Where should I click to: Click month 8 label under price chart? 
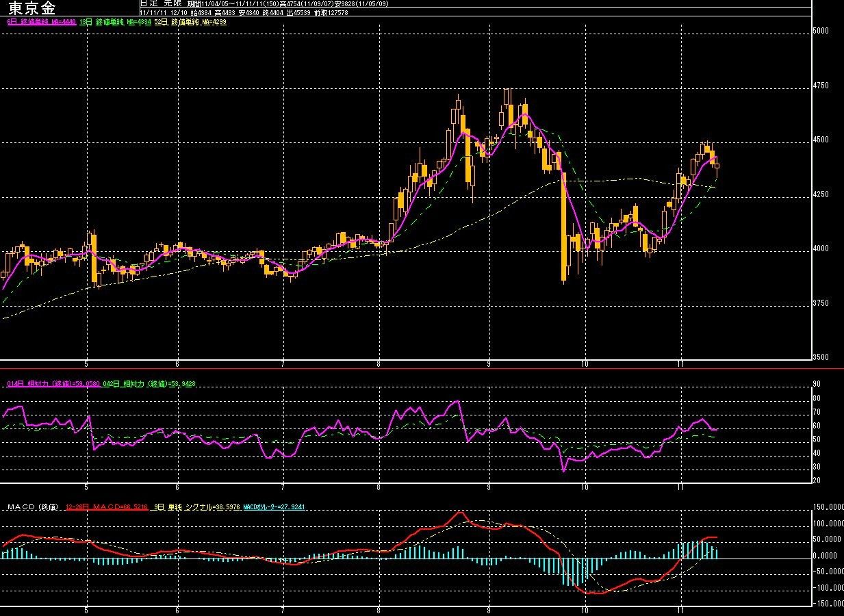coord(379,364)
